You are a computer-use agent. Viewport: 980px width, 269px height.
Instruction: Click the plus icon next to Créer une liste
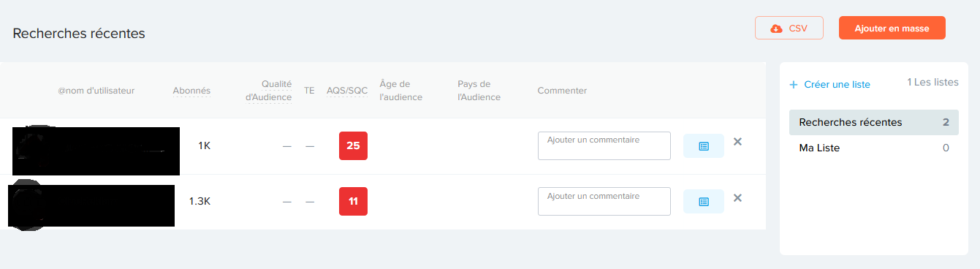794,85
